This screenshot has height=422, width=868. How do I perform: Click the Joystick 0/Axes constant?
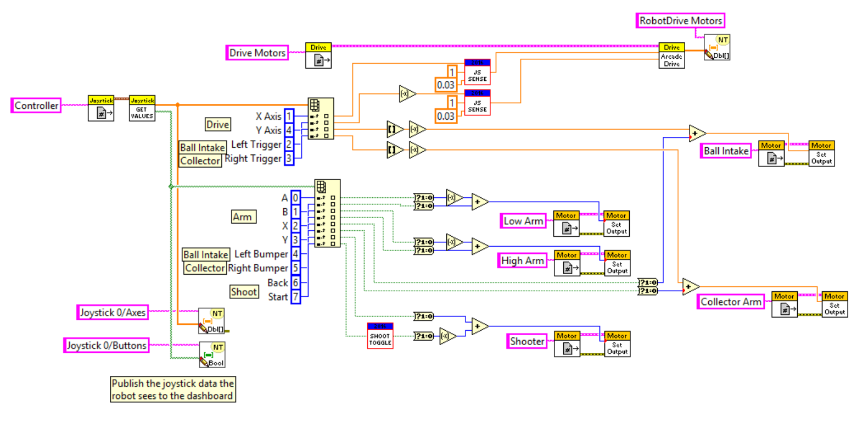click(x=113, y=313)
